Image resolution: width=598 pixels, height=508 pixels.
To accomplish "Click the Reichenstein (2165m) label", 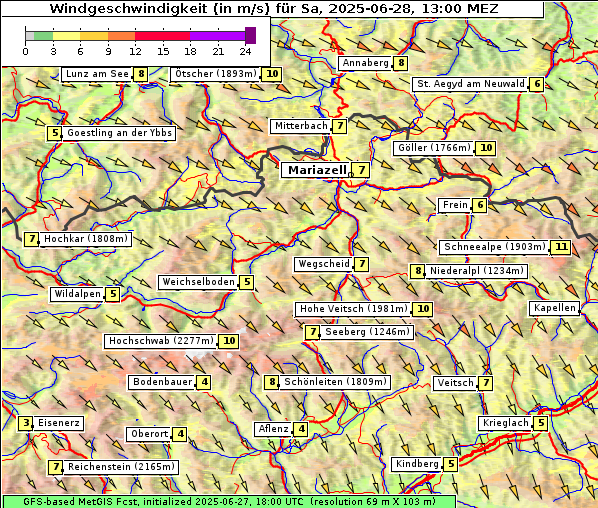I will (x=121, y=467).
